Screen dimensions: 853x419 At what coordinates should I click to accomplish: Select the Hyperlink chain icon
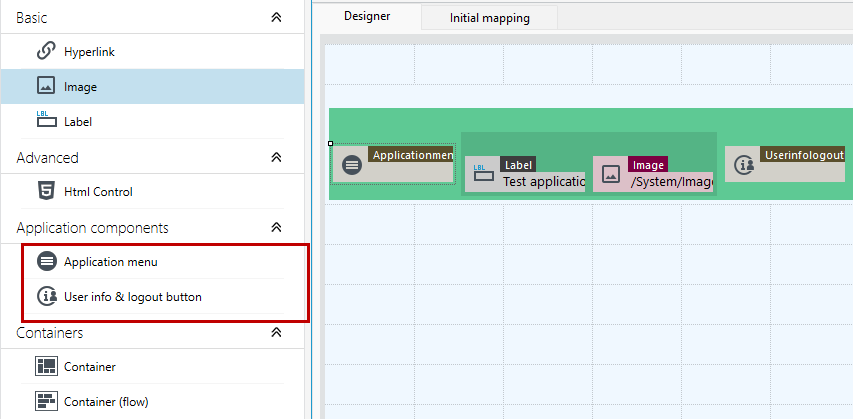[x=46, y=52]
